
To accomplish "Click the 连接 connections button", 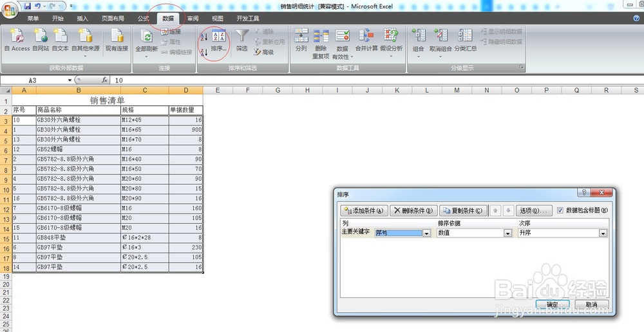I will pos(171,32).
